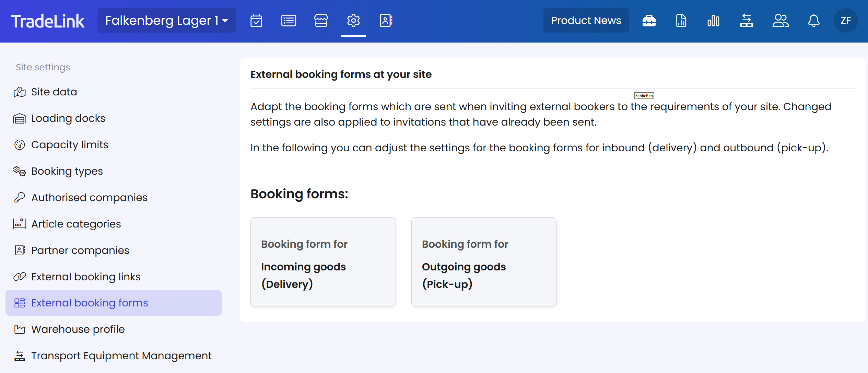The height and width of the screenshot is (373, 868).
Task: Open the users group icon in header
Action: click(x=781, y=21)
